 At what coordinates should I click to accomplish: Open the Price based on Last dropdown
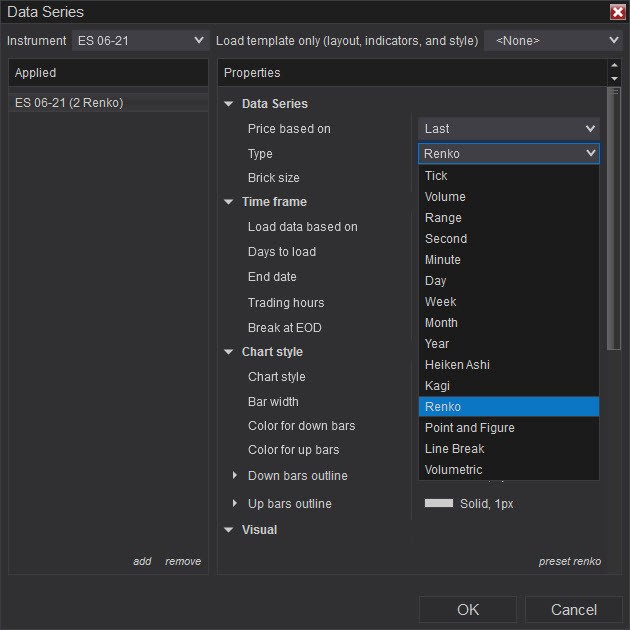pyautogui.click(x=509, y=129)
